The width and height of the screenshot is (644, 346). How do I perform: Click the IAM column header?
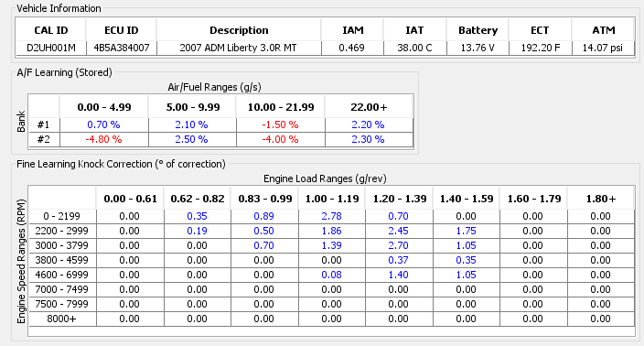tap(352, 30)
